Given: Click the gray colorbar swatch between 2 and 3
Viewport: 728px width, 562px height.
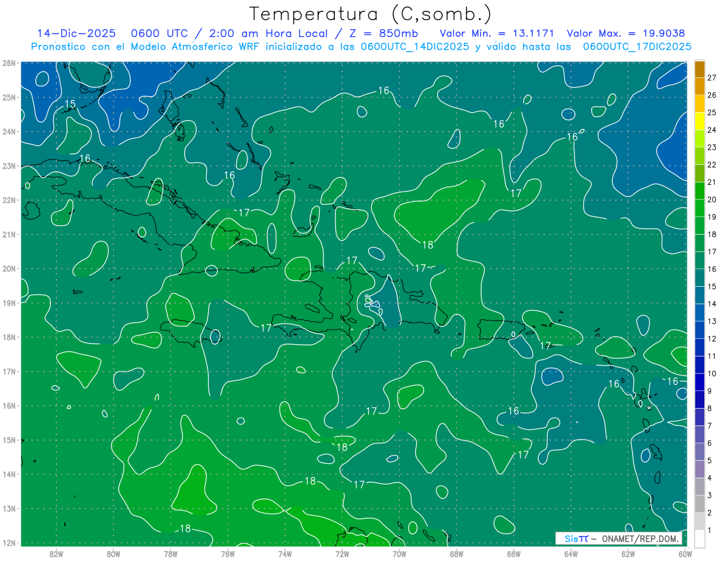Looking at the screenshot, I should 699,504.
